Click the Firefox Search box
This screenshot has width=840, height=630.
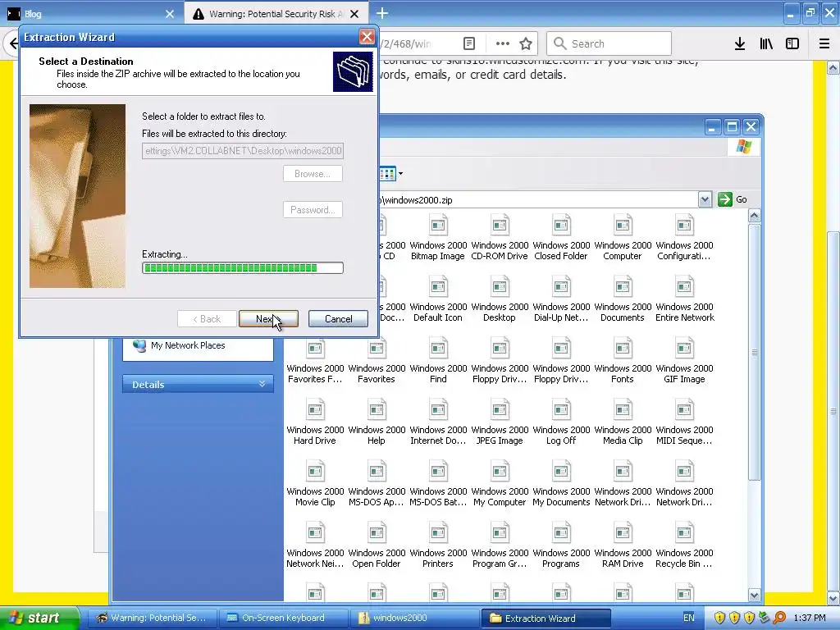[609, 43]
